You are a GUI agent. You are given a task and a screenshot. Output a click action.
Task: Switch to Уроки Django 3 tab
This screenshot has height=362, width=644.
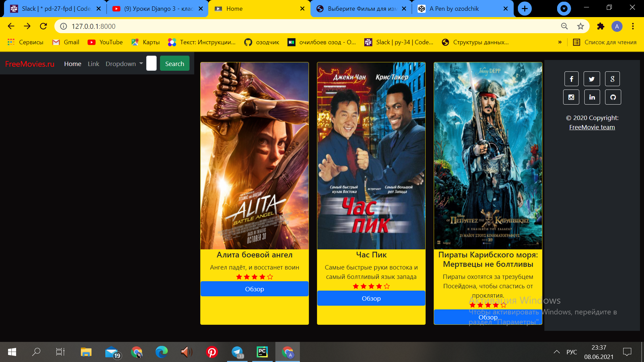158,9
